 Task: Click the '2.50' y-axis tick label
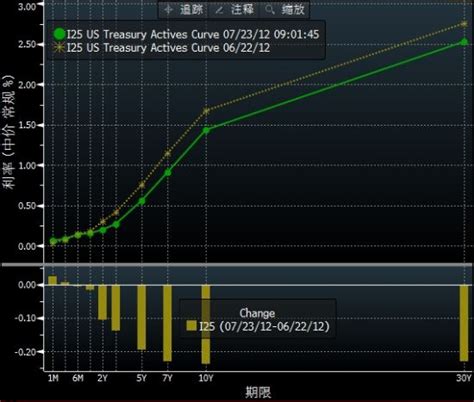27,44
